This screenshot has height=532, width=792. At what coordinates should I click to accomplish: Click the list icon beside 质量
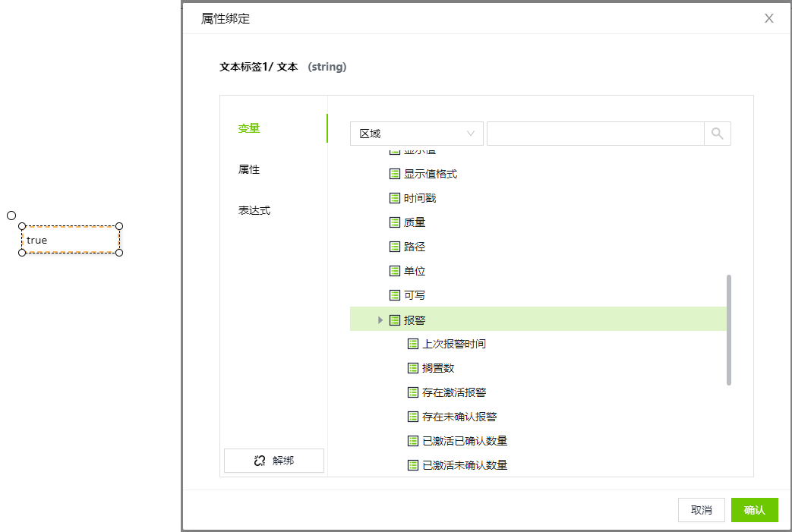394,222
